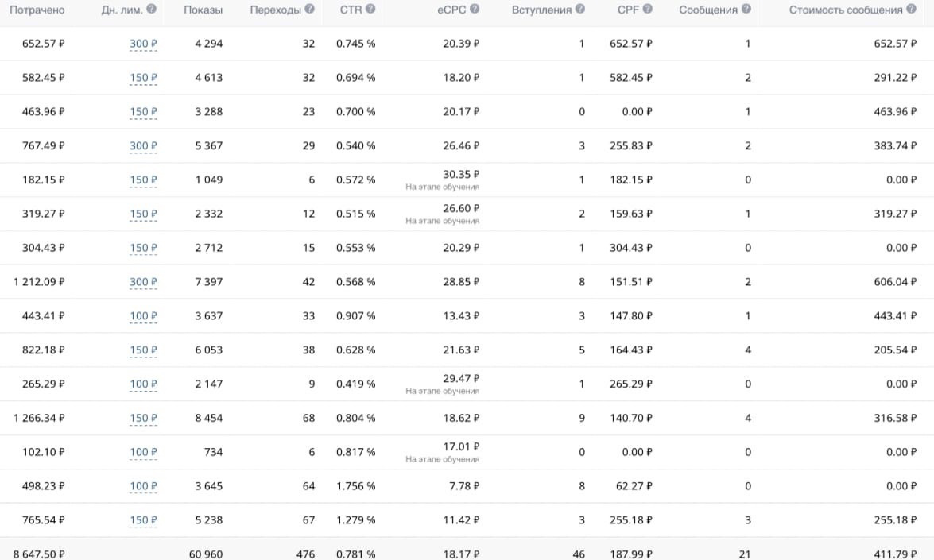Viewport: 934px width, 560px height.
Task: Show the eCPC help tooltip icon
Action: pyautogui.click(x=474, y=9)
